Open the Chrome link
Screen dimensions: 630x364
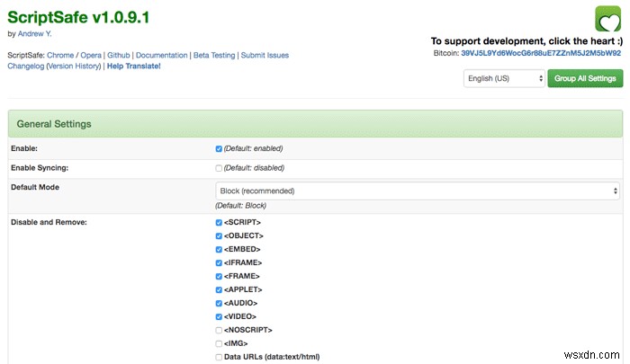pyautogui.click(x=60, y=55)
